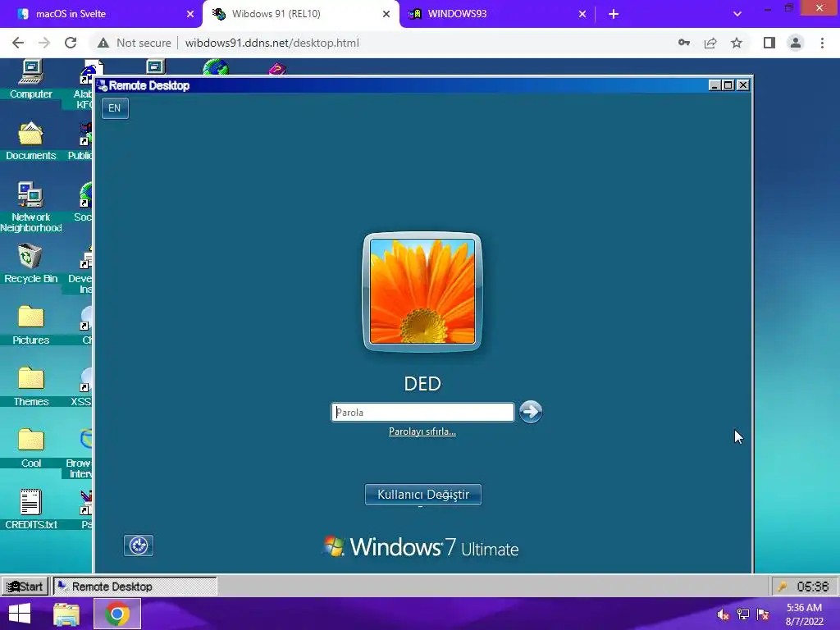Click the Not secure warning indicator
This screenshot has height=630, width=840.
click(x=135, y=43)
